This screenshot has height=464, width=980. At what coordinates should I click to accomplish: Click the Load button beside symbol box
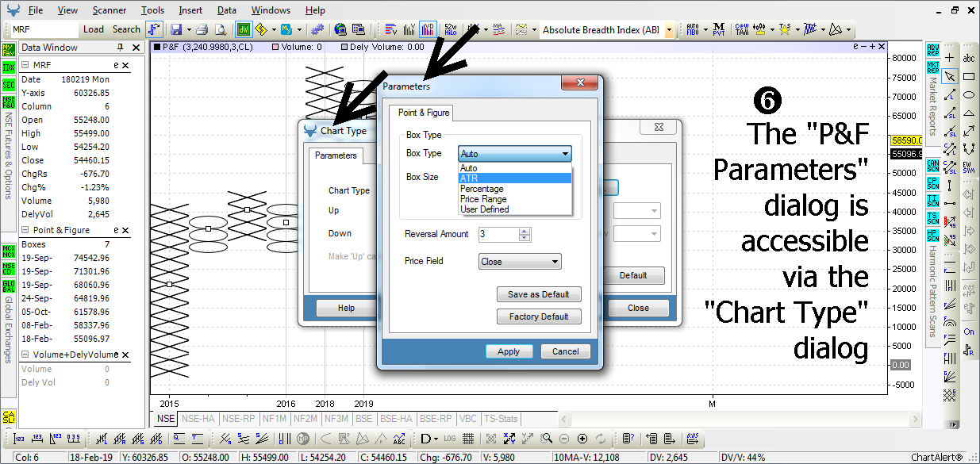(x=94, y=29)
